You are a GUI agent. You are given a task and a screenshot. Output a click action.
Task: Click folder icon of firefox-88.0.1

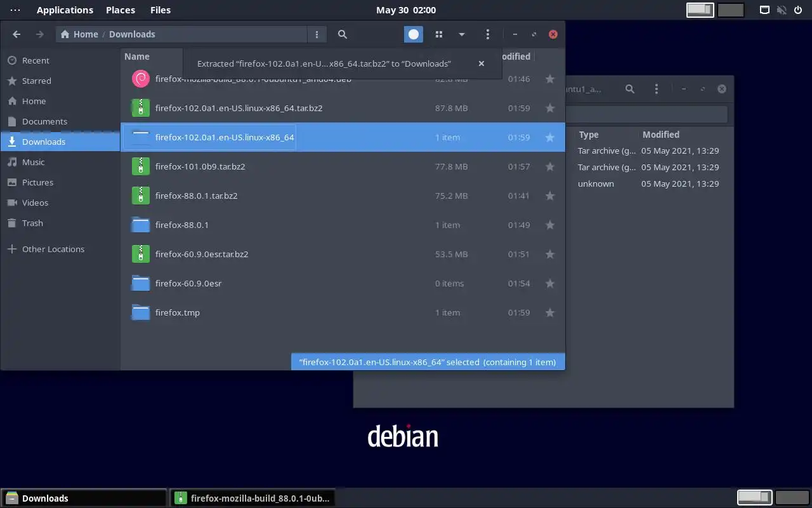pyautogui.click(x=140, y=225)
